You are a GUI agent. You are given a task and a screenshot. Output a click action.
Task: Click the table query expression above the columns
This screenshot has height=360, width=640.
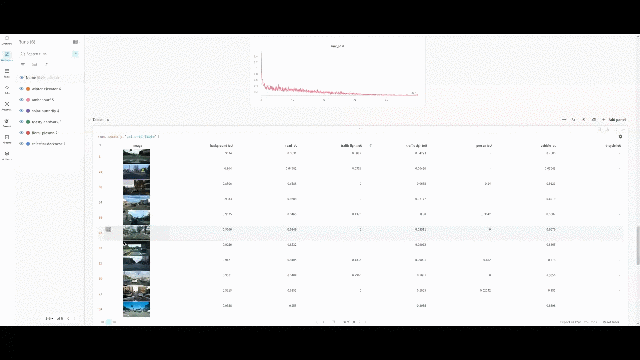click(128, 137)
